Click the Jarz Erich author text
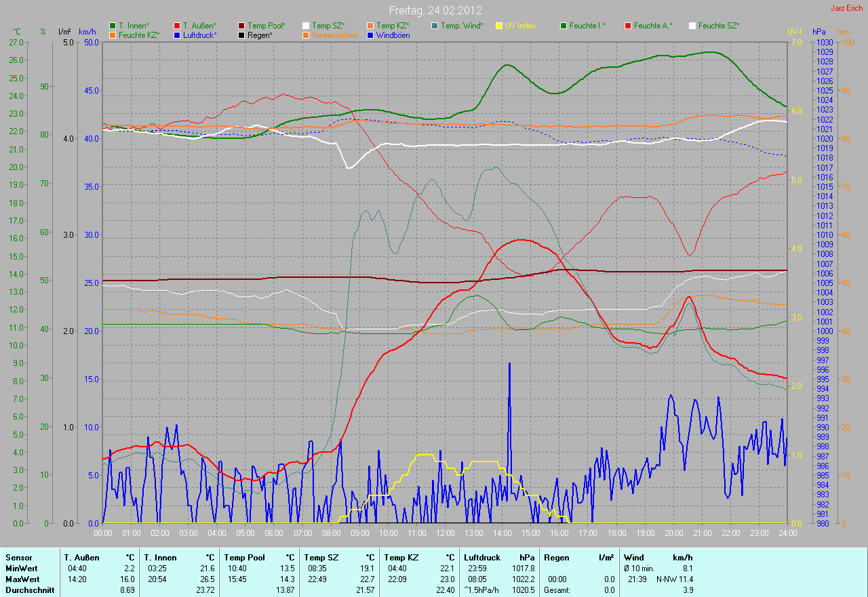This screenshot has height=597, width=868. pyautogui.click(x=848, y=8)
